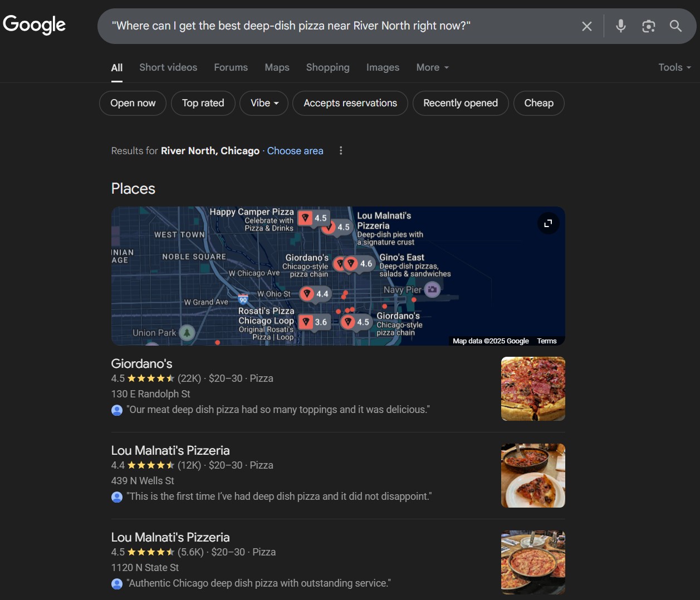Click the 'Authentic Chicago deep dish pizza' review quote

[259, 583]
